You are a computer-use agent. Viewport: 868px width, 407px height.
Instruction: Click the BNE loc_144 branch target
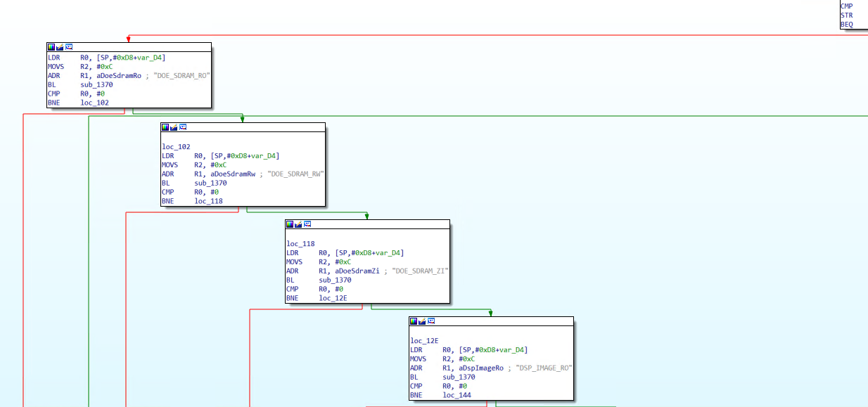(x=457, y=396)
